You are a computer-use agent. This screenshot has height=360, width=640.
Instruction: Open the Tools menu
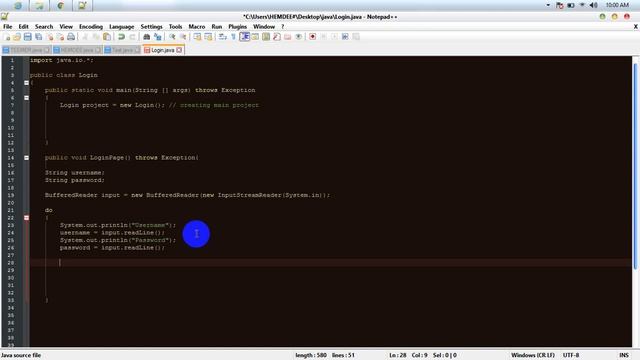tap(176, 27)
